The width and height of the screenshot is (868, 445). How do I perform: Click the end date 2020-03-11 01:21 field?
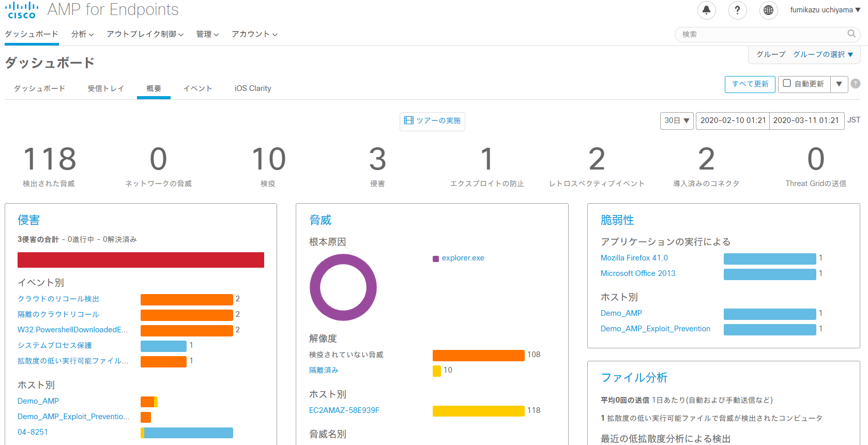point(806,120)
